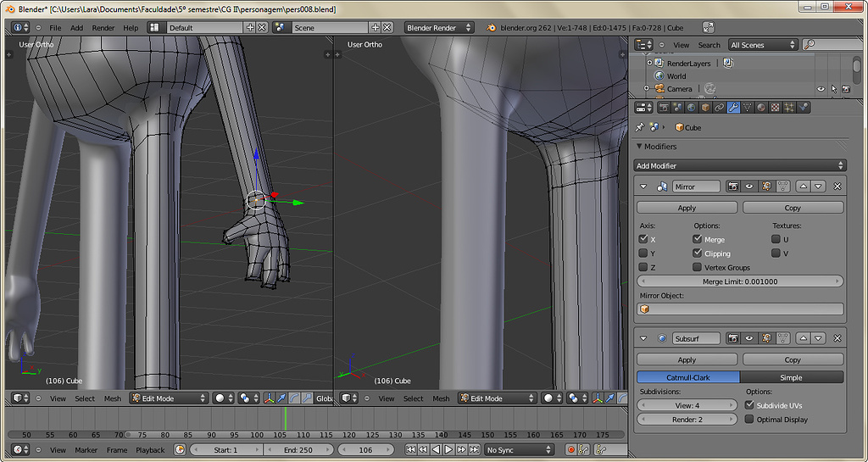Open left viewport Edit Mode dropdown
The width and height of the screenshot is (868, 462).
(x=169, y=398)
